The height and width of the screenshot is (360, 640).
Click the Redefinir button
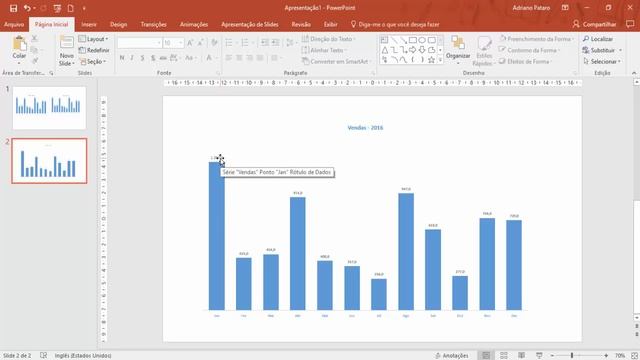94,50
